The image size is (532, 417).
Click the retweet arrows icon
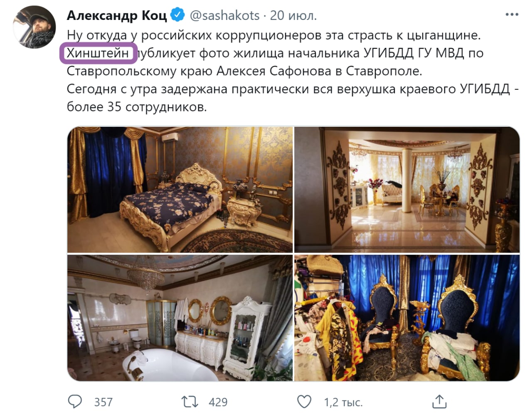point(190,402)
